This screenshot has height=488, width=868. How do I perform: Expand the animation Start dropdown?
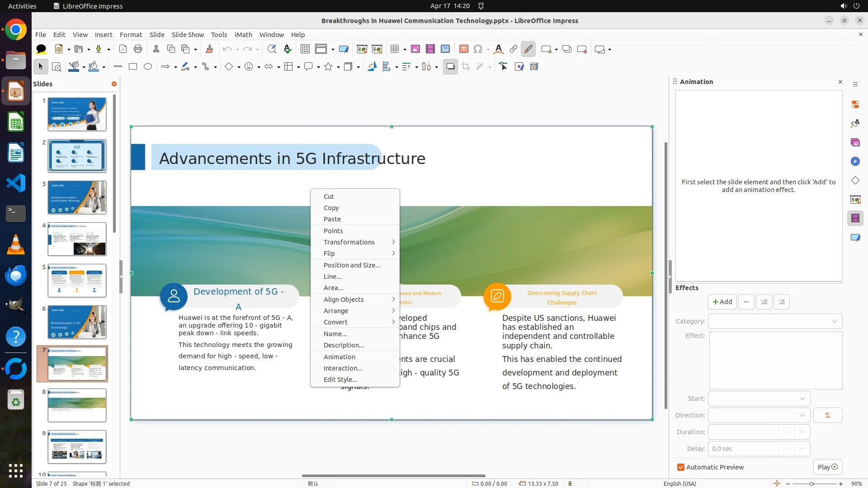759,399
